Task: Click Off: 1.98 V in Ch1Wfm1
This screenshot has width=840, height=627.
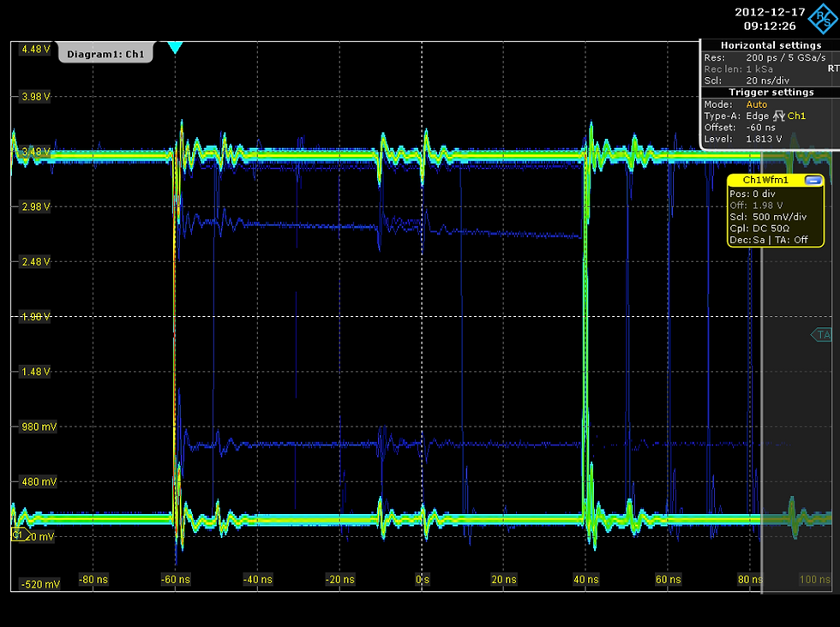Action: (x=756, y=205)
